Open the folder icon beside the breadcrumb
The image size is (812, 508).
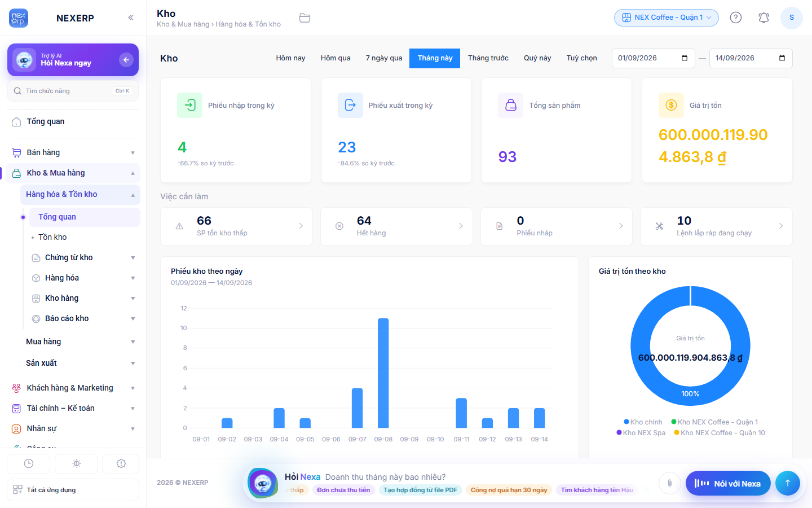[304, 18]
